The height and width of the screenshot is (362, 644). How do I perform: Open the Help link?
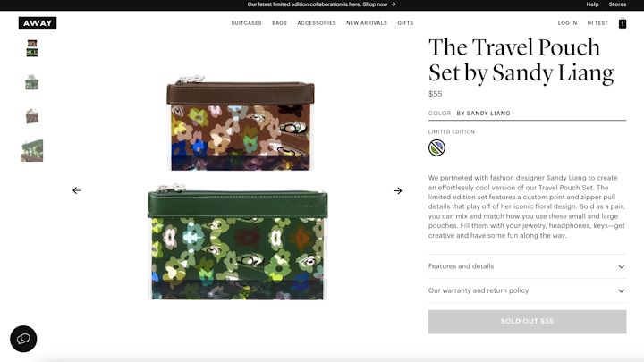coord(592,4)
